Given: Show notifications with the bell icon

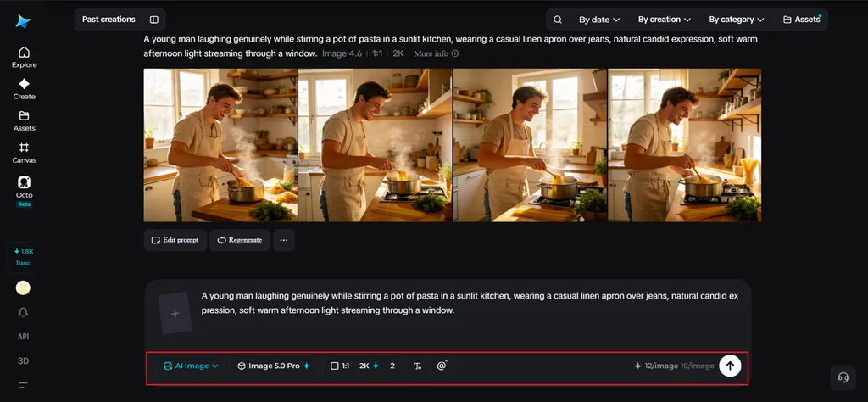Looking at the screenshot, I should tap(23, 312).
